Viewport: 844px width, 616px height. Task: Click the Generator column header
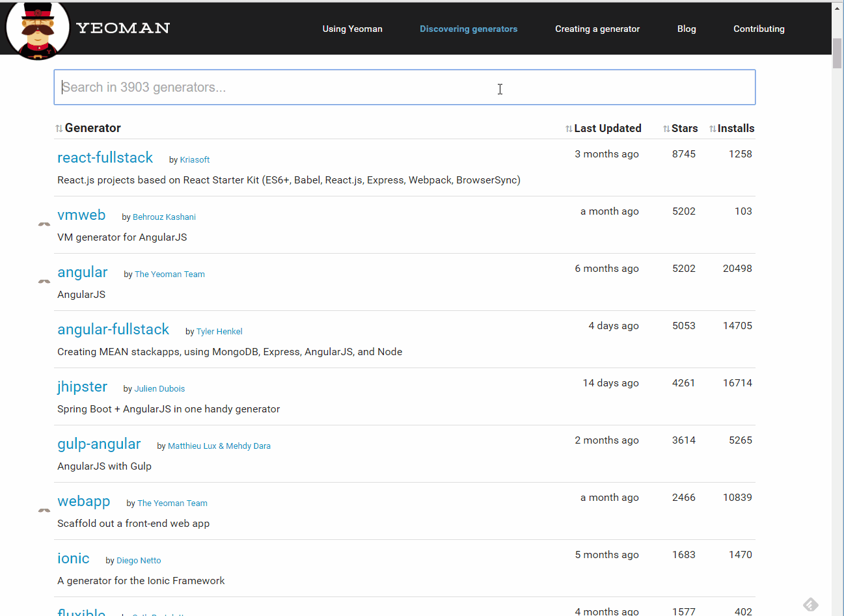pos(93,128)
